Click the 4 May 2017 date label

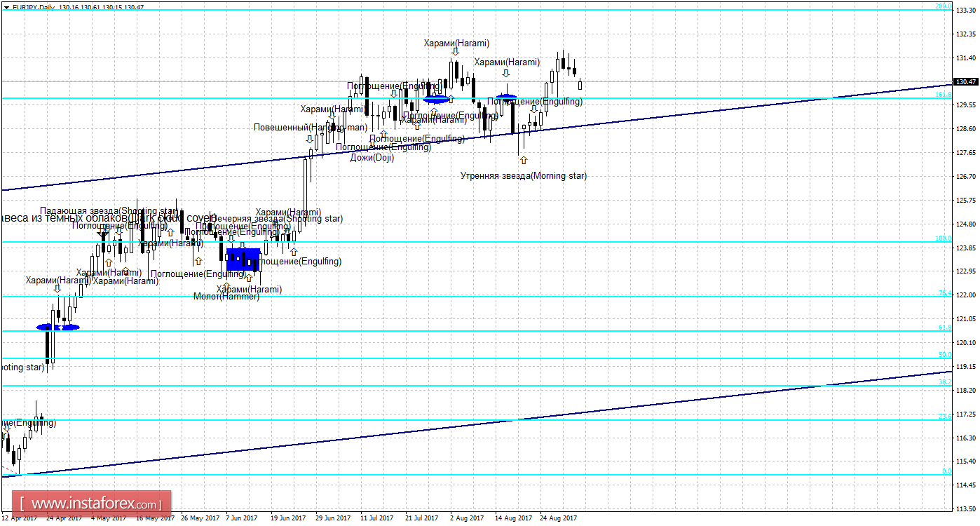pyautogui.click(x=110, y=519)
